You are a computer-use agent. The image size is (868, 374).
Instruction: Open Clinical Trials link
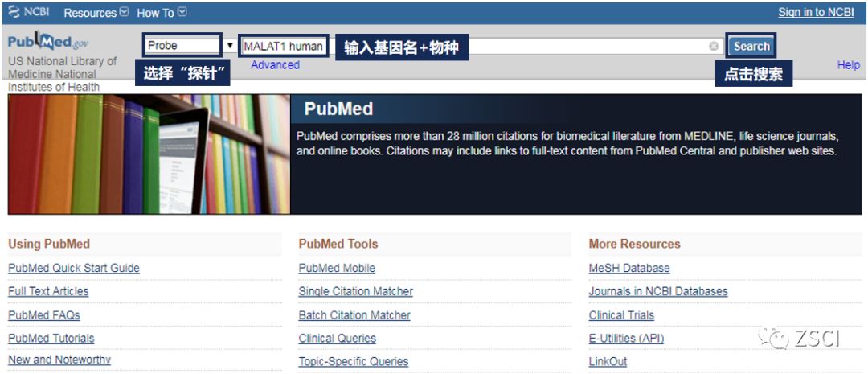coord(621,315)
